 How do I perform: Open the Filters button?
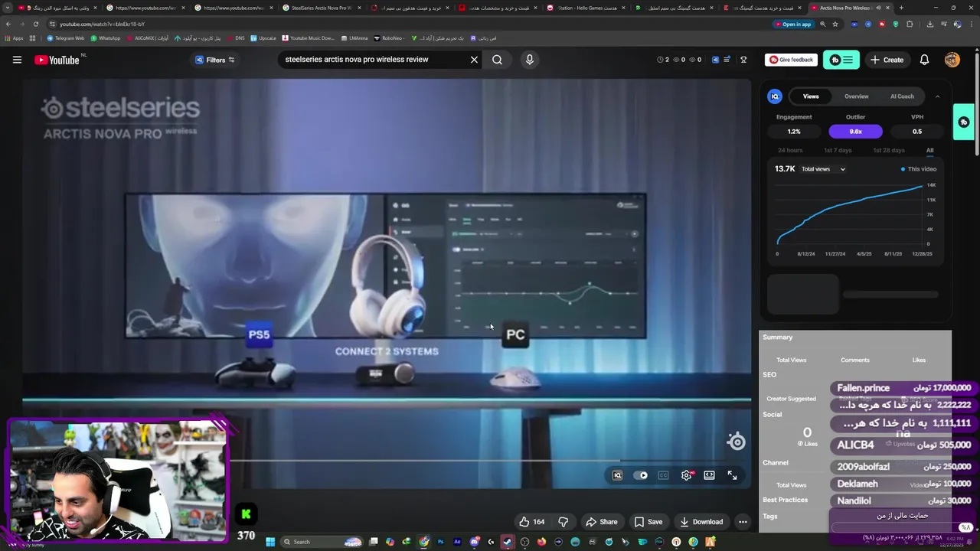[x=214, y=60]
